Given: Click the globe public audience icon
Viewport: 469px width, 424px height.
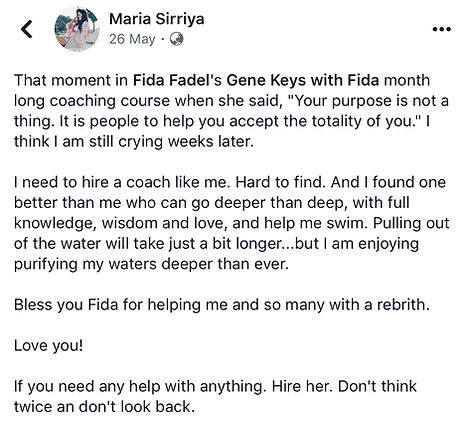Looking at the screenshot, I should [x=177, y=39].
